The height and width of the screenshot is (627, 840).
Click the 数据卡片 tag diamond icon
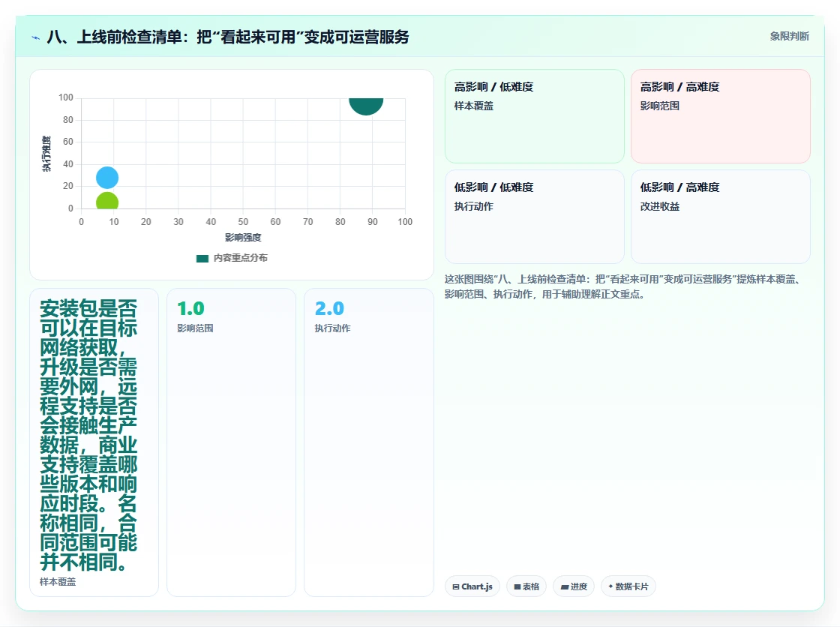point(610,586)
